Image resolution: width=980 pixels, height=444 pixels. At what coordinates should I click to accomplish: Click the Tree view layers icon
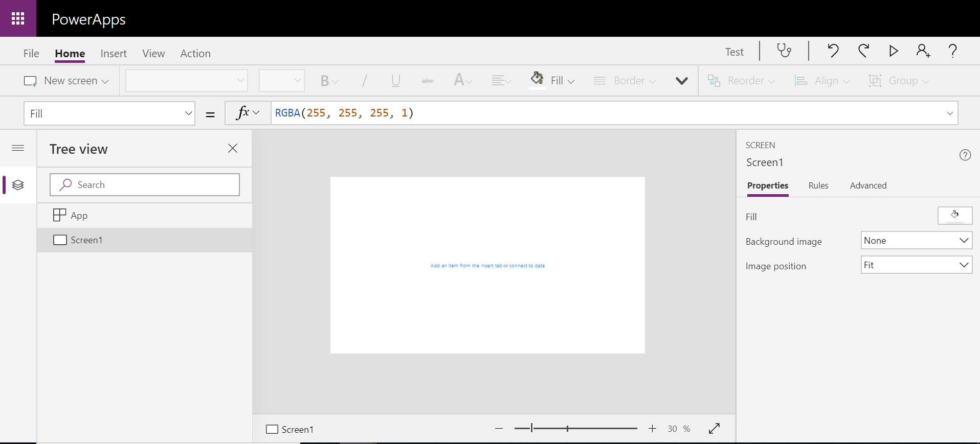point(18,185)
